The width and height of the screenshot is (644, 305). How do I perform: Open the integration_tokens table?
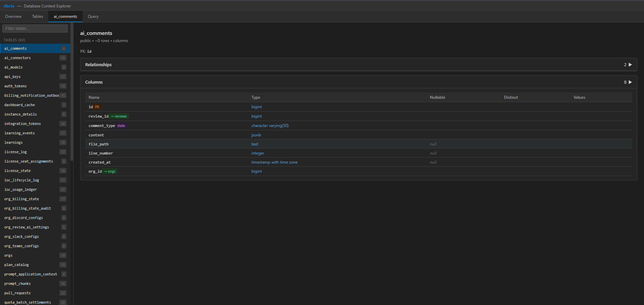(x=35, y=124)
